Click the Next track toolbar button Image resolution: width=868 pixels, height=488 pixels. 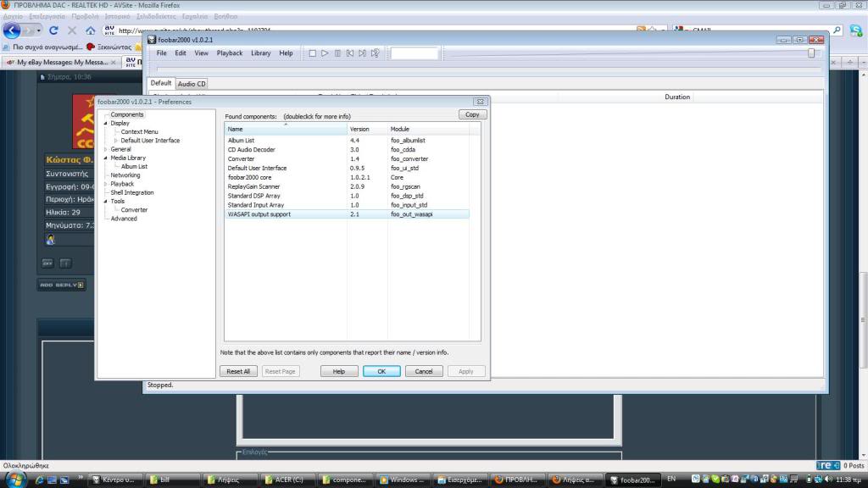[362, 53]
